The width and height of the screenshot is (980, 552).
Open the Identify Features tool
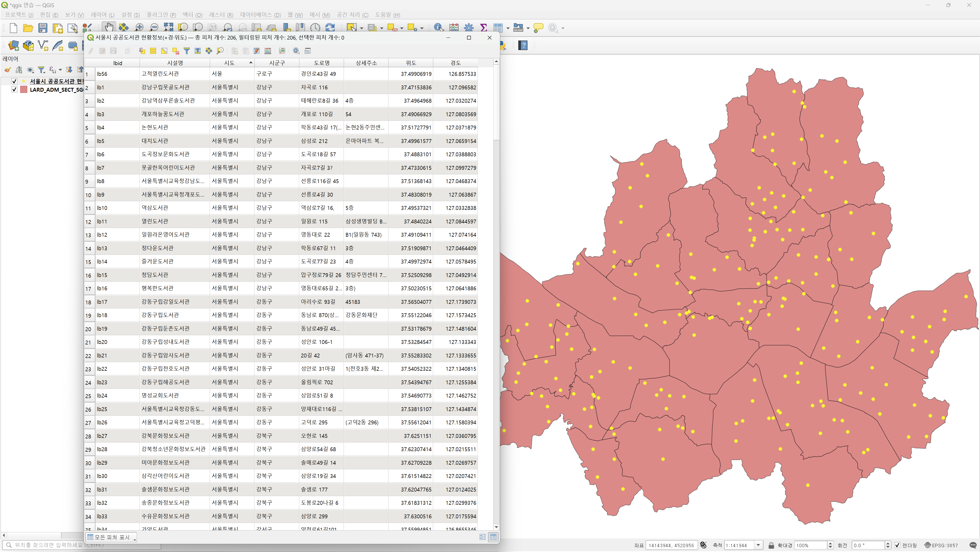438,27
